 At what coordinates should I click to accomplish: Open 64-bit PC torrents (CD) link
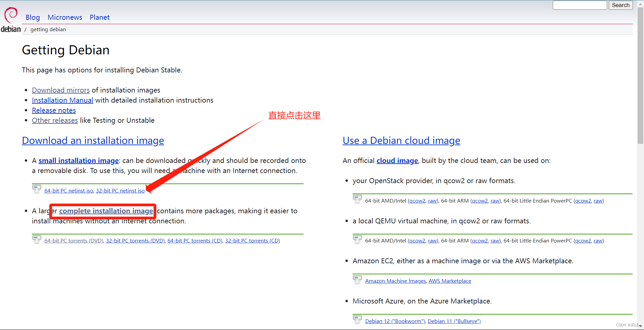click(195, 241)
